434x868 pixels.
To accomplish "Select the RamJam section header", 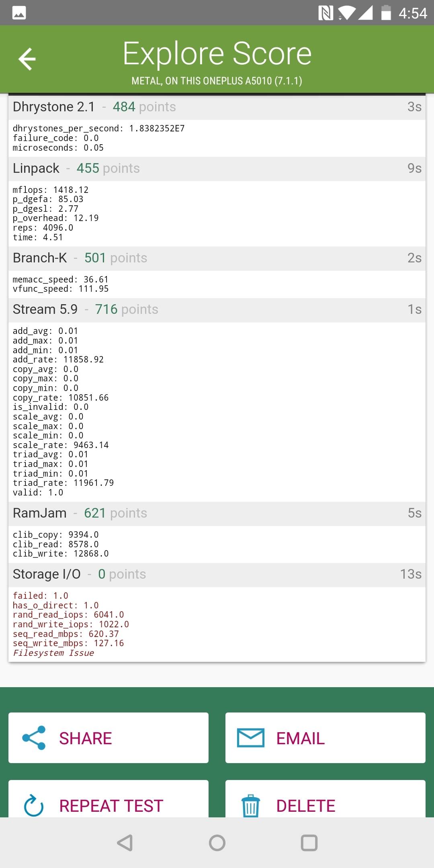I will point(217,513).
